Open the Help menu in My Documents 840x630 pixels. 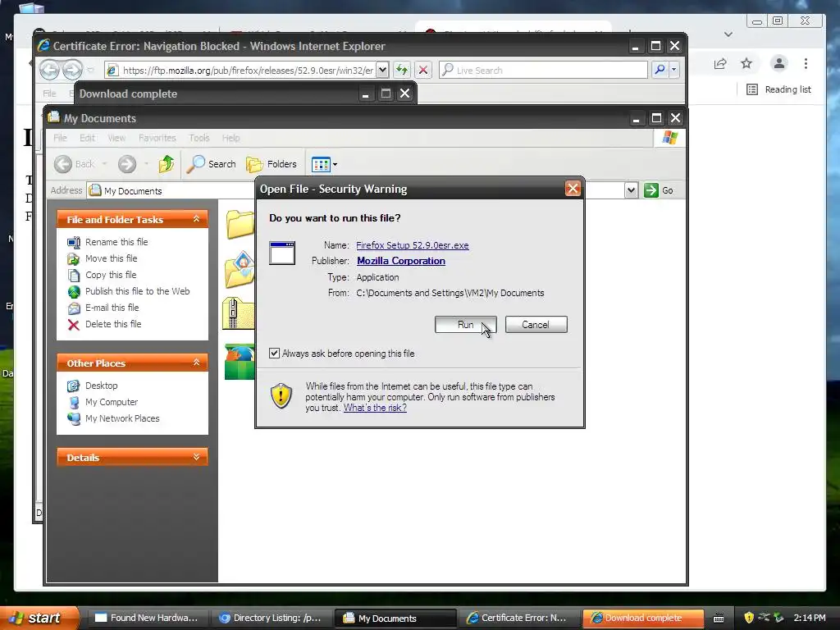[x=231, y=138]
